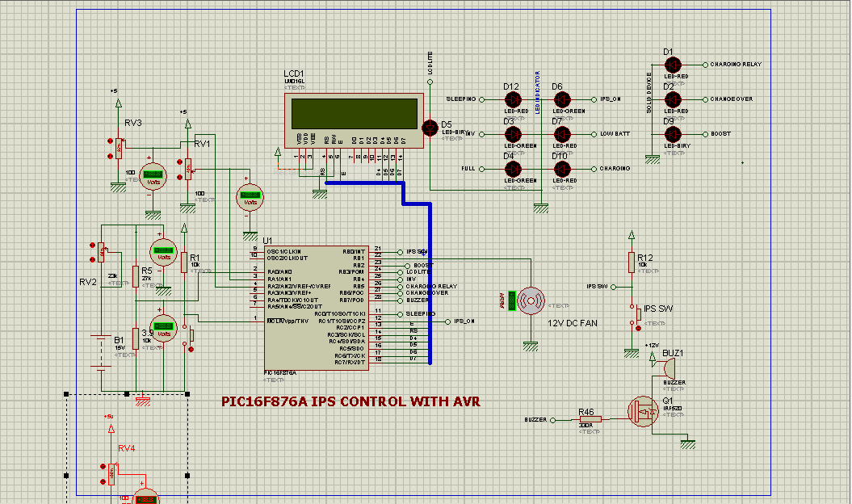Click the 10k resistor R12

point(632,262)
